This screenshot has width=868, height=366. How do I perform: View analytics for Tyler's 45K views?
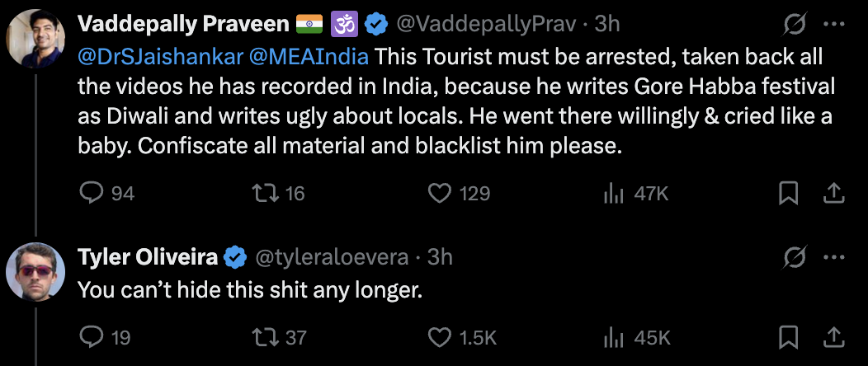(614, 337)
